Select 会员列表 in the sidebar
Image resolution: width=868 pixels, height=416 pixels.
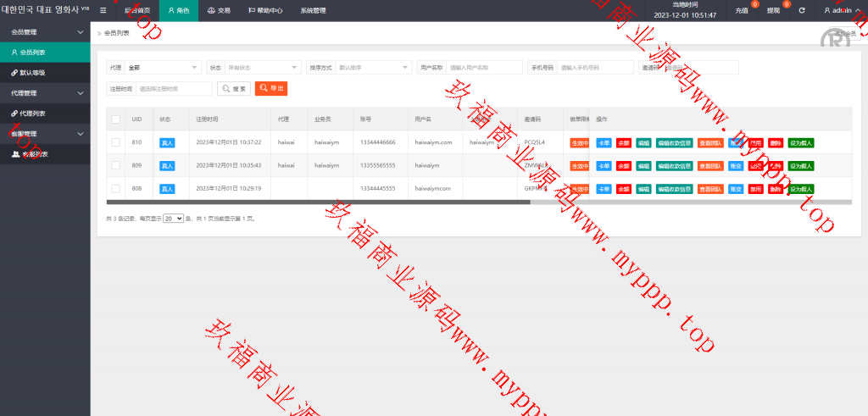coord(32,53)
